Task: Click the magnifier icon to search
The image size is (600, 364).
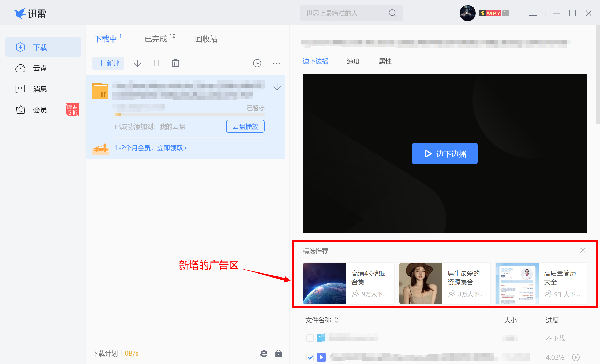Action: click(392, 13)
